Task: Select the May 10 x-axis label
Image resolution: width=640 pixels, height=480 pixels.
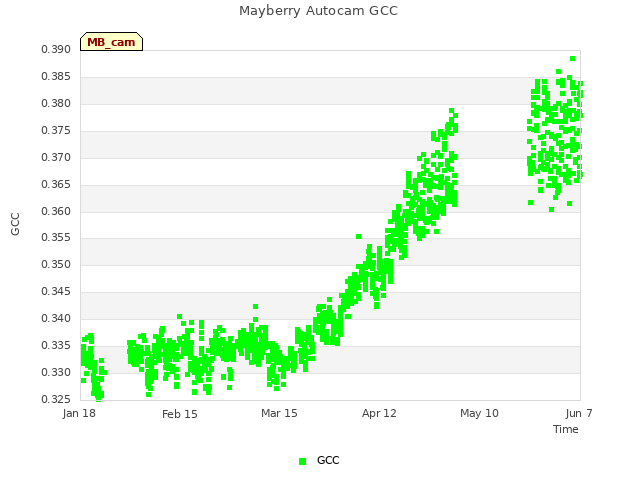Action: click(x=479, y=413)
